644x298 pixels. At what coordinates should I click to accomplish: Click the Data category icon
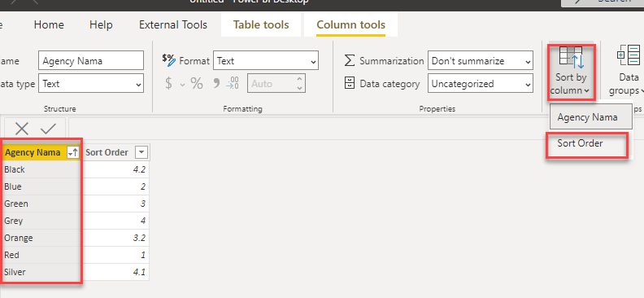(x=350, y=83)
